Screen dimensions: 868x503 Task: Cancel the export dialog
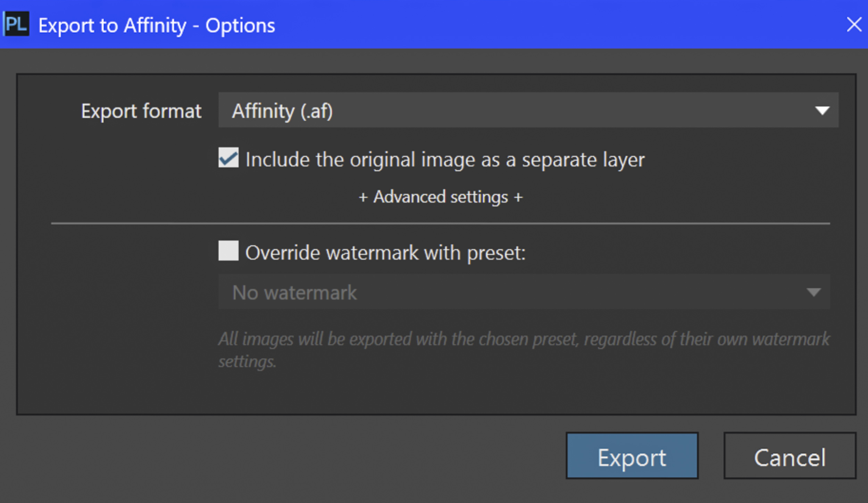(x=790, y=455)
